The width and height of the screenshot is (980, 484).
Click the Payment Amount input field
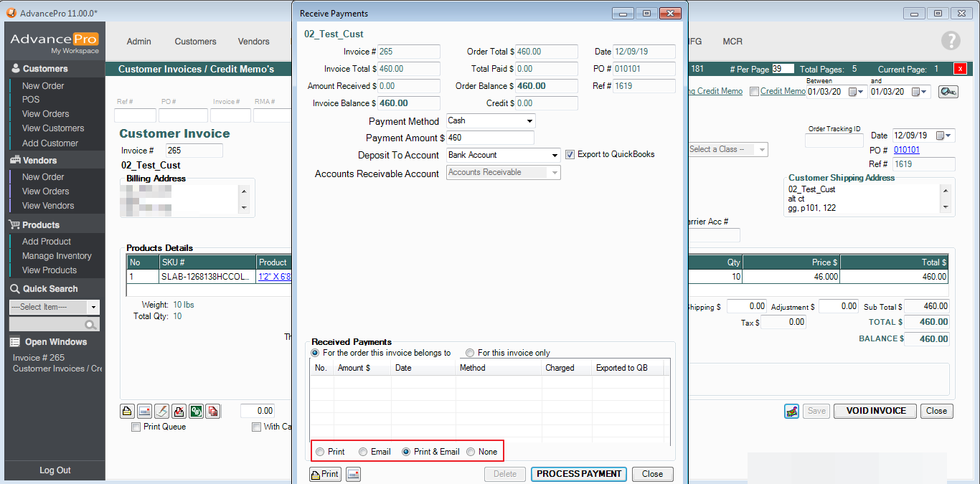click(489, 138)
